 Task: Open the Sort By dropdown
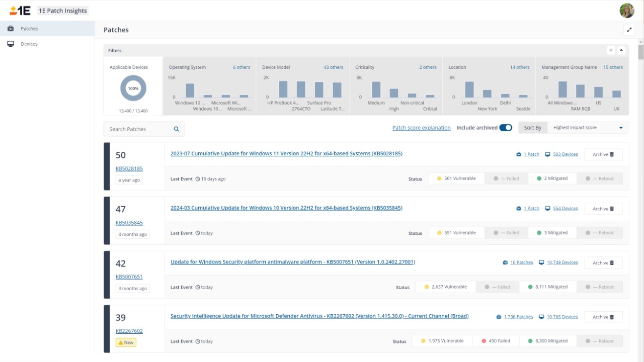[x=588, y=128]
